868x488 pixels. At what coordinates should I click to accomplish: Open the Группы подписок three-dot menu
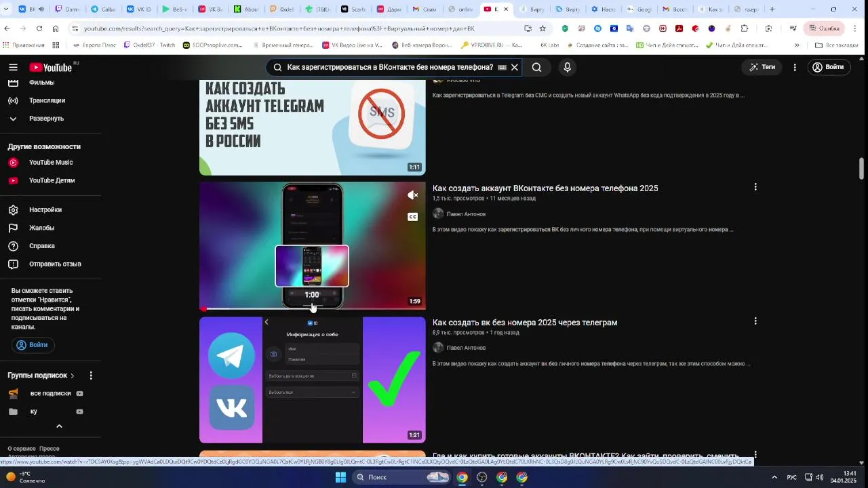(91, 375)
